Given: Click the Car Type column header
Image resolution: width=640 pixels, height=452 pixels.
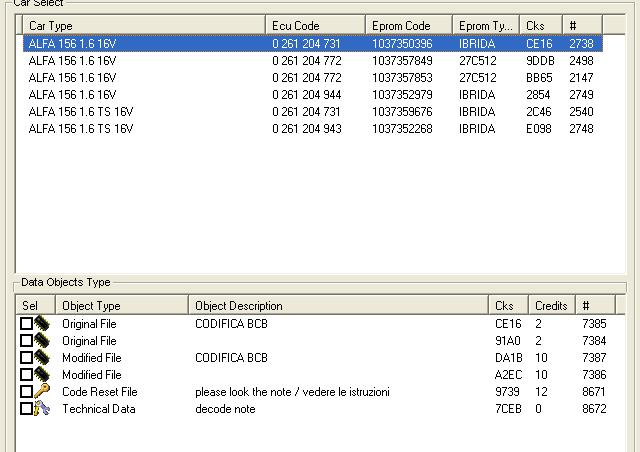Looking at the screenshot, I should click(143, 26).
